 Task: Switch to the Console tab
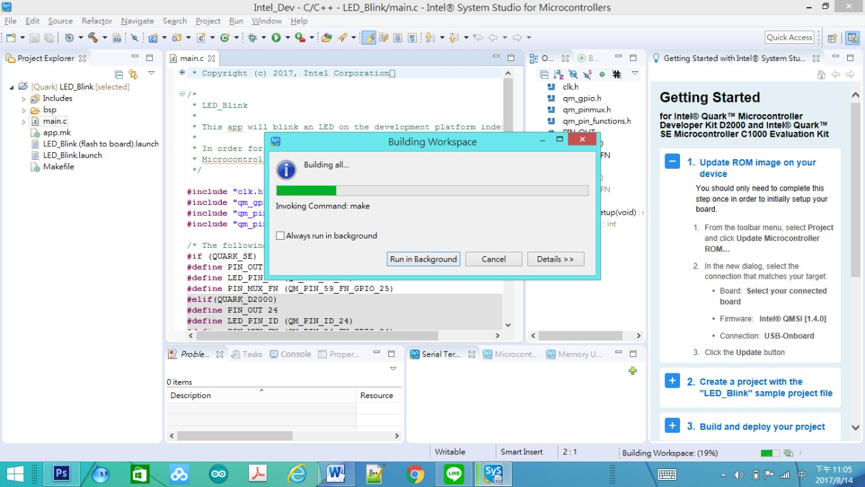pos(290,354)
